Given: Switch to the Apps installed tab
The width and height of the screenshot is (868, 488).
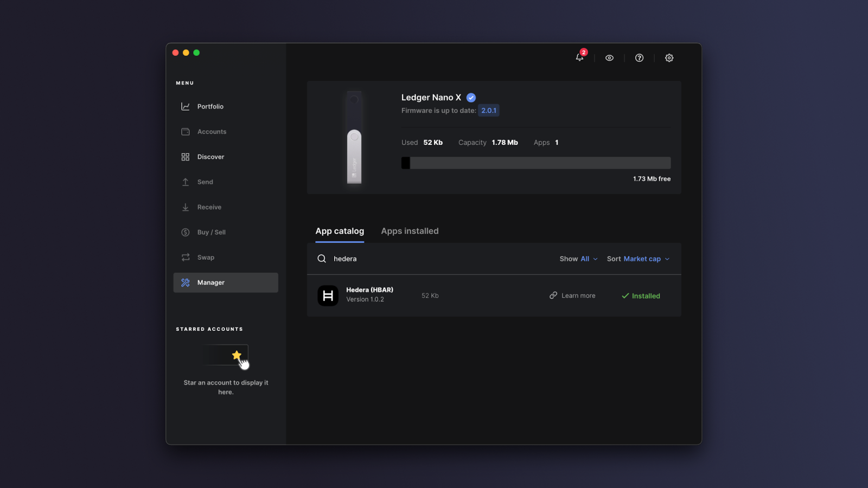Looking at the screenshot, I should pyautogui.click(x=410, y=230).
